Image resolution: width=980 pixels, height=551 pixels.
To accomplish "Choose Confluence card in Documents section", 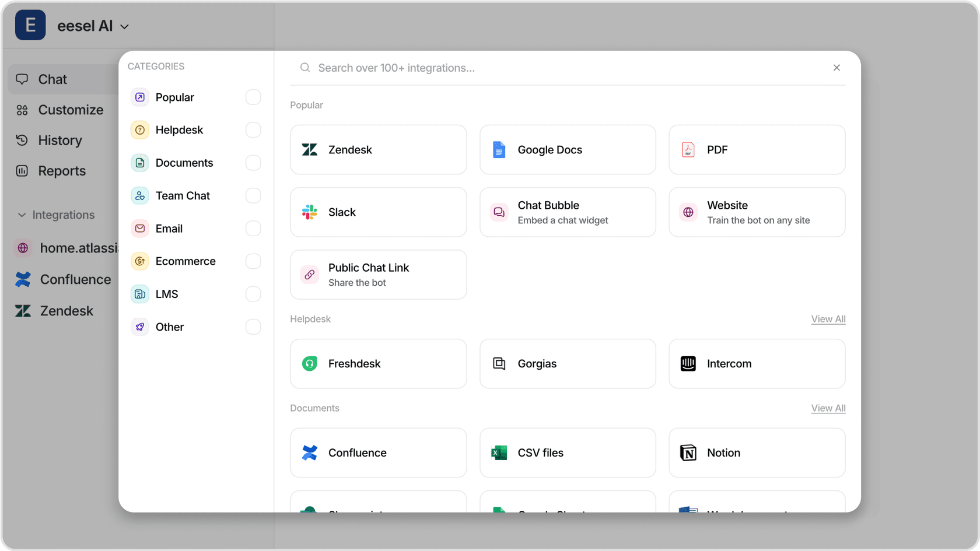I will click(x=379, y=453).
